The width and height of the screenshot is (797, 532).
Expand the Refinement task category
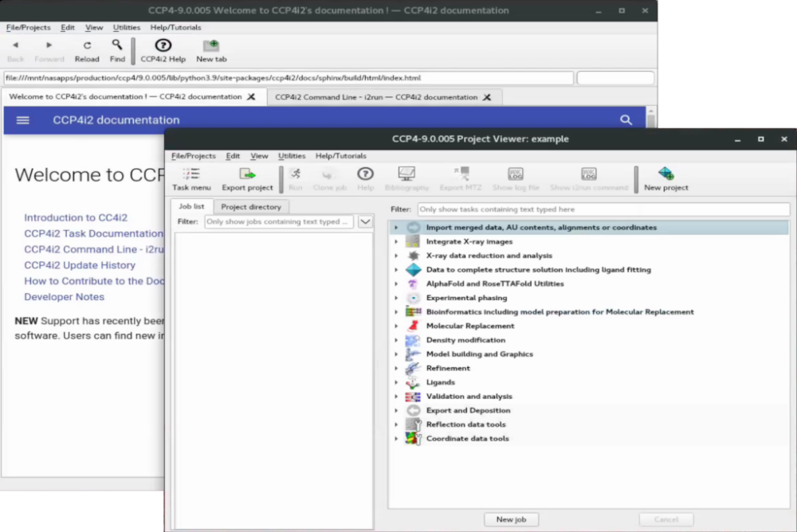[x=396, y=368]
